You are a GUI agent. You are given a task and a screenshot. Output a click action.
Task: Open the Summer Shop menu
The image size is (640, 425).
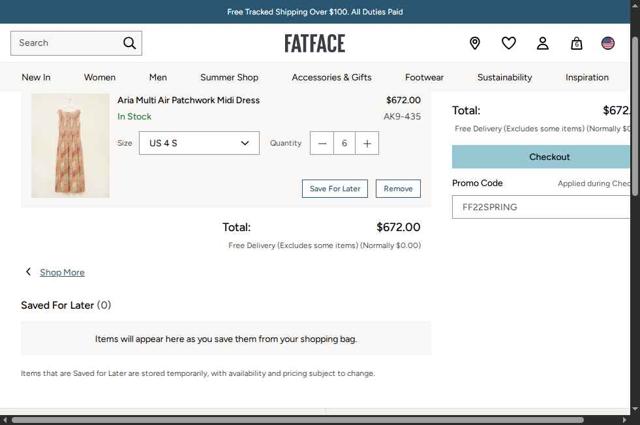tap(229, 77)
